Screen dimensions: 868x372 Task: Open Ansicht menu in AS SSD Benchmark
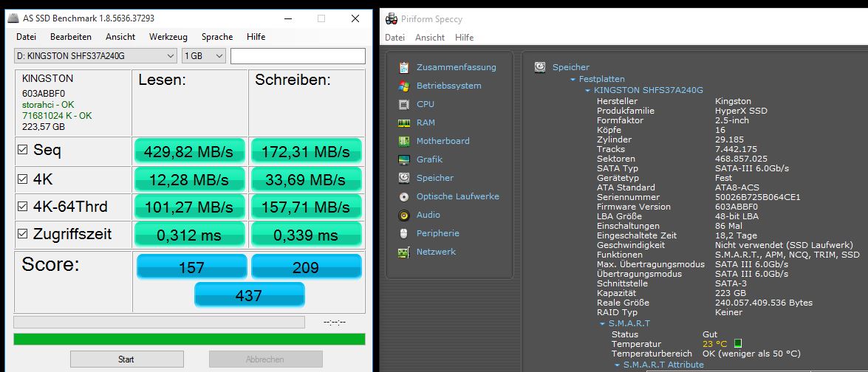pos(120,37)
